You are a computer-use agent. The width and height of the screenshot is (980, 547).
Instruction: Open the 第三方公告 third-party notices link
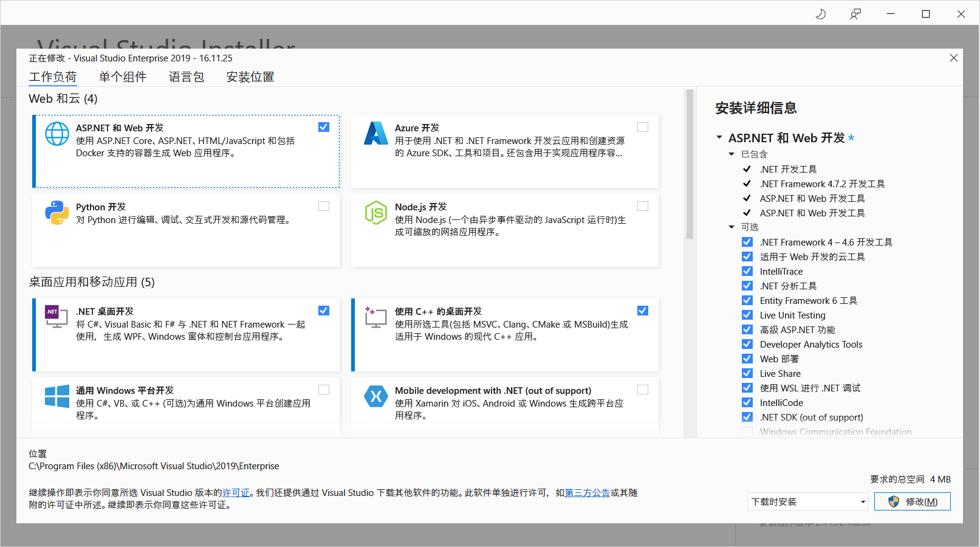click(x=588, y=493)
